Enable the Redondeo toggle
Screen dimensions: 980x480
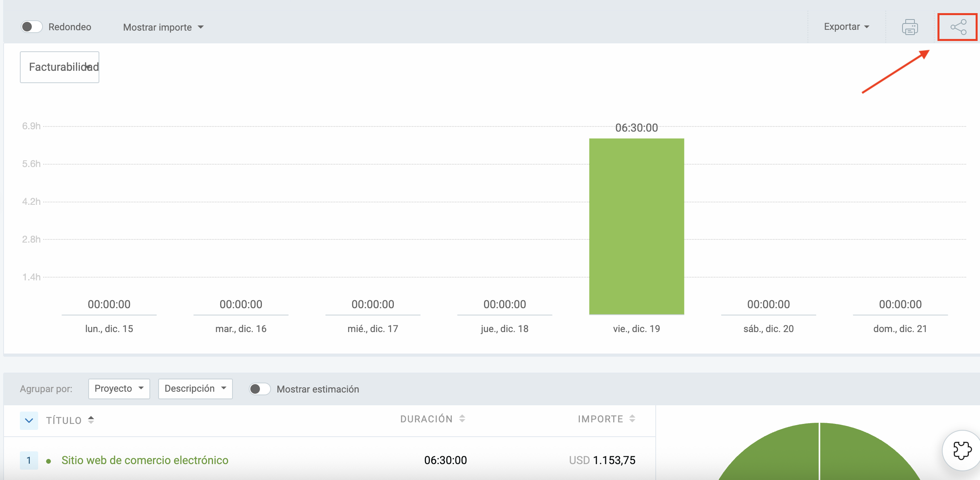pos(32,27)
